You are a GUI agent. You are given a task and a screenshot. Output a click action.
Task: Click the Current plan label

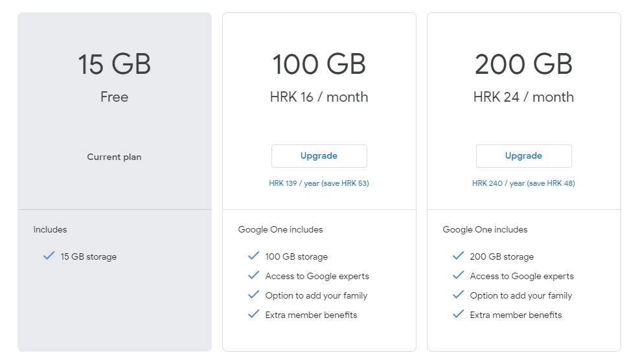coord(114,157)
